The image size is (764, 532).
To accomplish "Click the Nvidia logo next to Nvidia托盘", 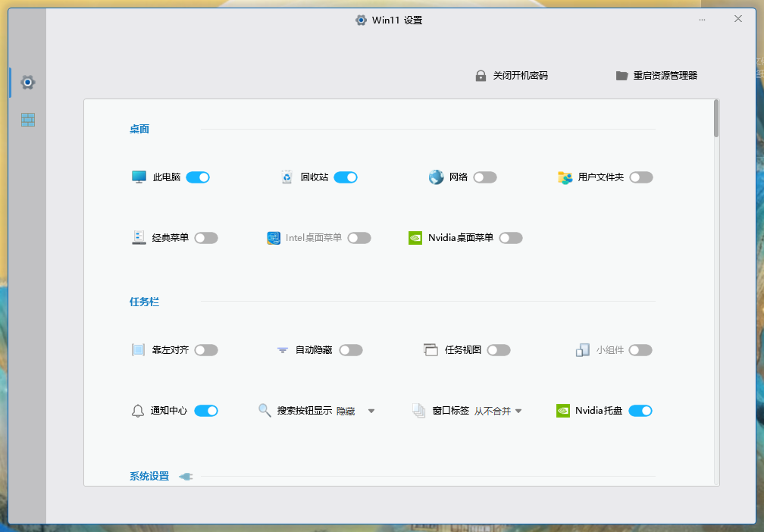I will [x=563, y=410].
